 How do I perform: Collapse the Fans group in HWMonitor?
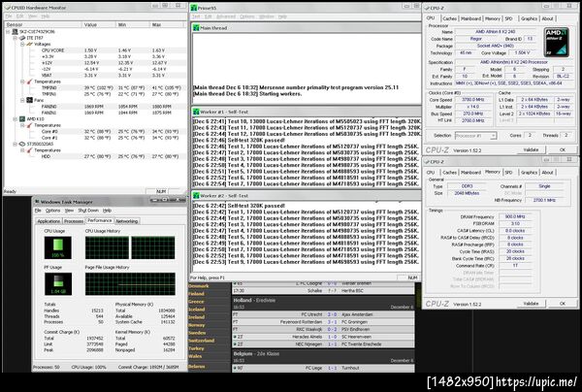22,100
